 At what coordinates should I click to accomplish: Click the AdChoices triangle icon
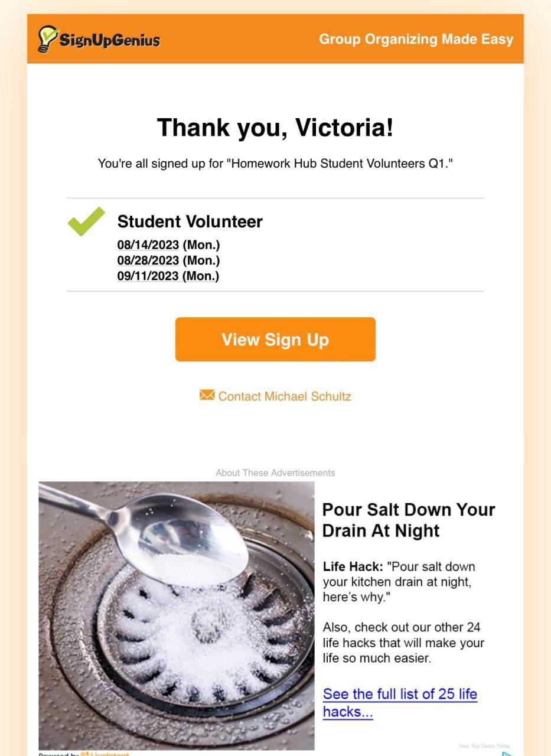tap(507, 754)
